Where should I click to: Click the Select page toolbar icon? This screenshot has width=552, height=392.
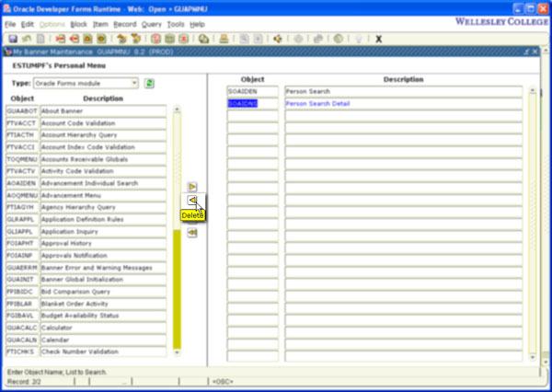(40, 39)
